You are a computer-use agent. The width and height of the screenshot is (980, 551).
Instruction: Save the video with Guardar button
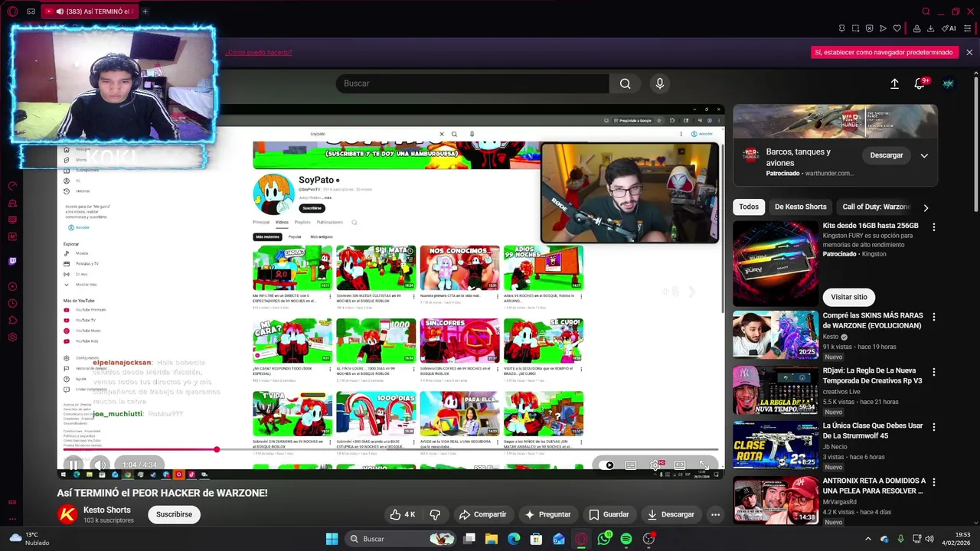pyautogui.click(x=609, y=514)
